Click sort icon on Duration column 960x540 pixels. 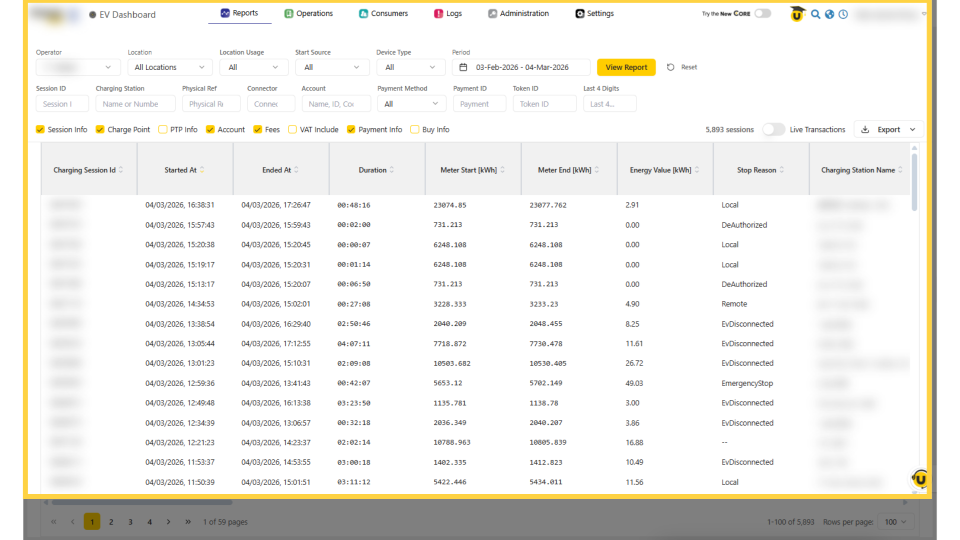(392, 170)
